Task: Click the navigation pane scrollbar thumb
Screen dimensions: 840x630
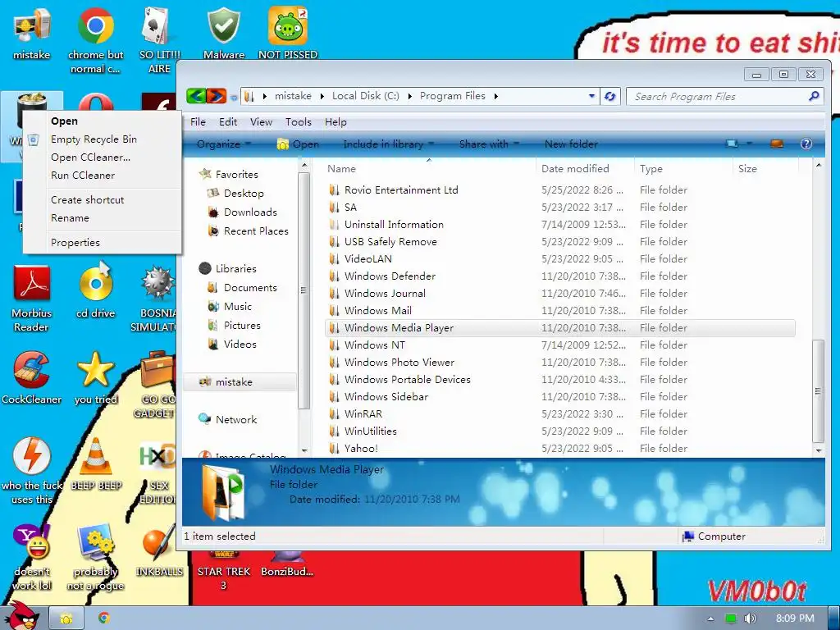Action: pos(304,291)
